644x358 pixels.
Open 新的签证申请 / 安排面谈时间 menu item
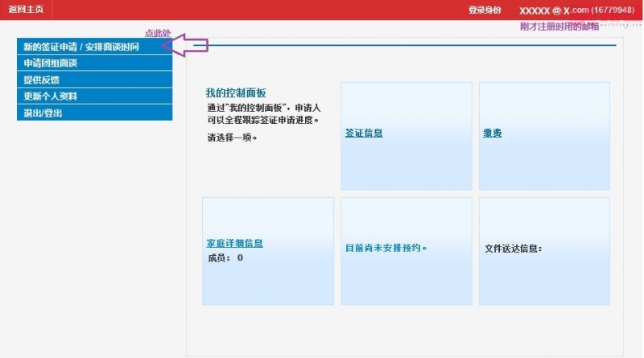coord(81,47)
